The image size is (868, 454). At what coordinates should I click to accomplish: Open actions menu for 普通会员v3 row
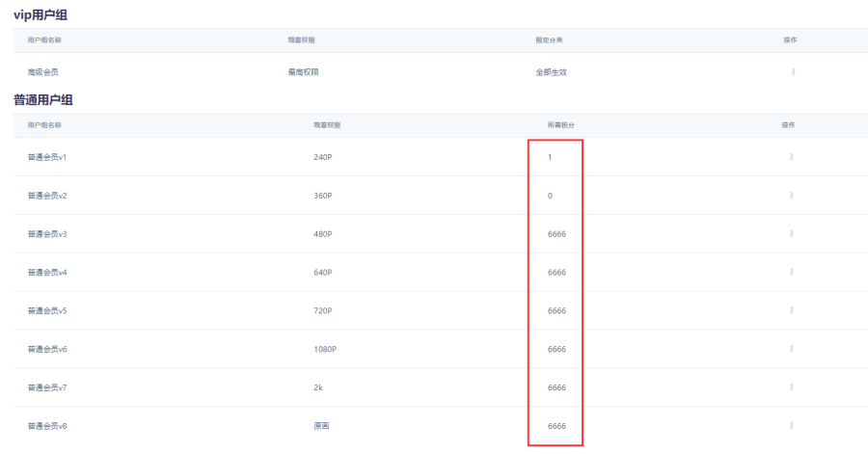coord(791,234)
